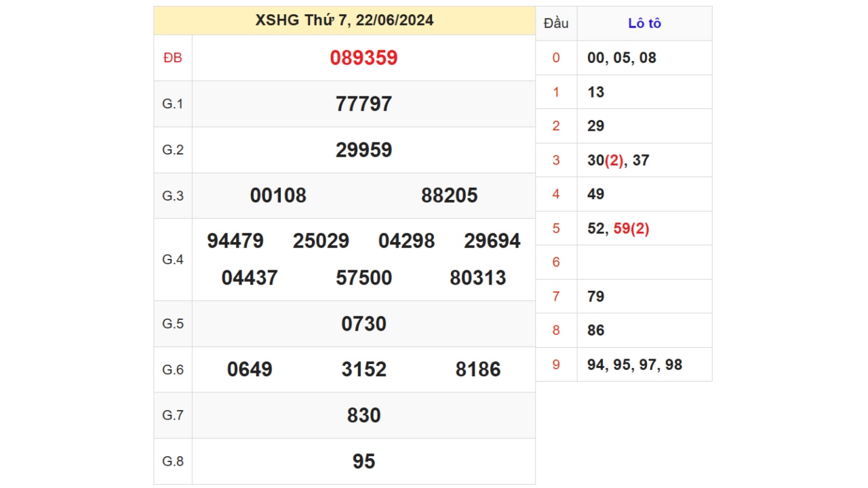Image resolution: width=868 pixels, height=488 pixels.
Task: Select G.4 number 04298
Action: tap(407, 241)
